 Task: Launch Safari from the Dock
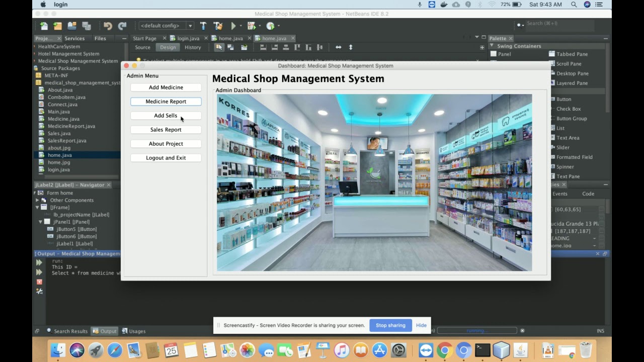[x=115, y=350]
